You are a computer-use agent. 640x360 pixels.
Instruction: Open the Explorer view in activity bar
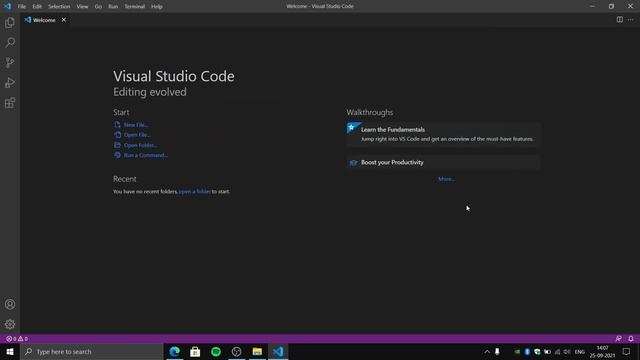(x=10, y=23)
